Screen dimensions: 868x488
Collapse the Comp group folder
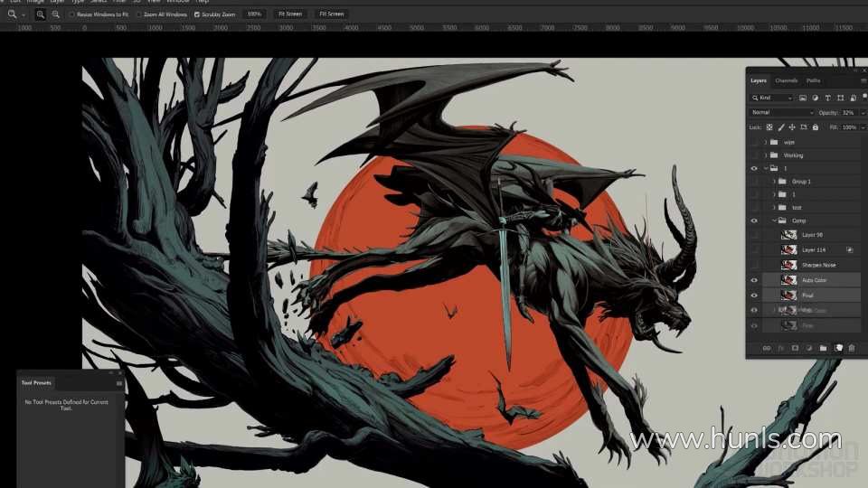(774, 221)
